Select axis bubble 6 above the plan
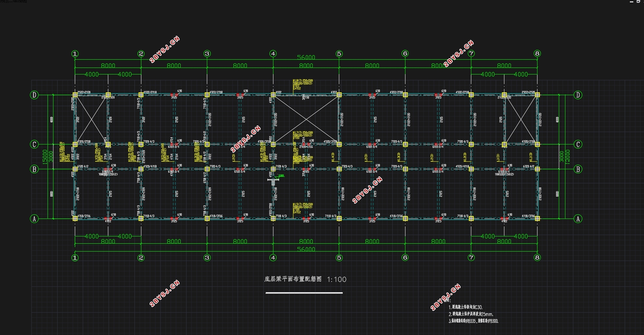The height and width of the screenshot is (335, 644). [x=405, y=53]
